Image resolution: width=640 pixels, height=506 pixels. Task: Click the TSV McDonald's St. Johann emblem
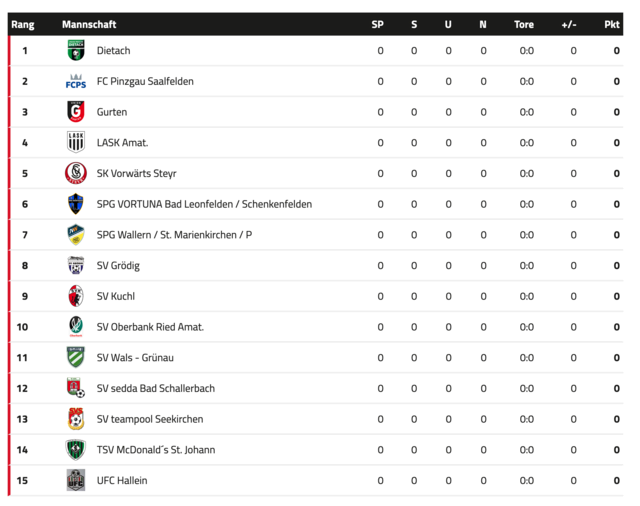tap(76, 449)
